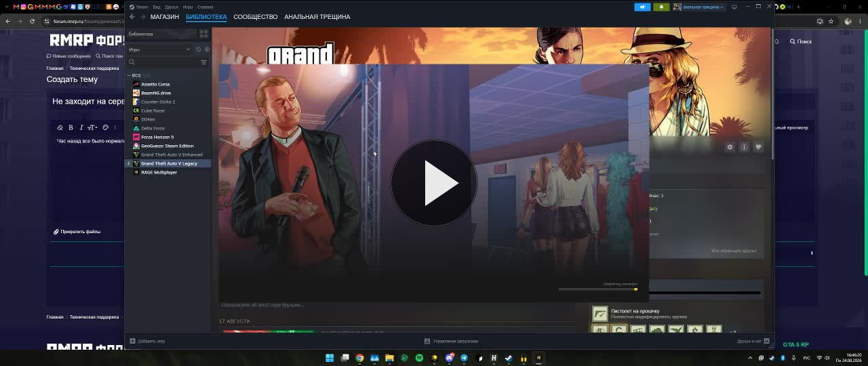This screenshot has width=868, height=366.
Task: Enter Big Picture mode icon
Action: click(x=734, y=7)
